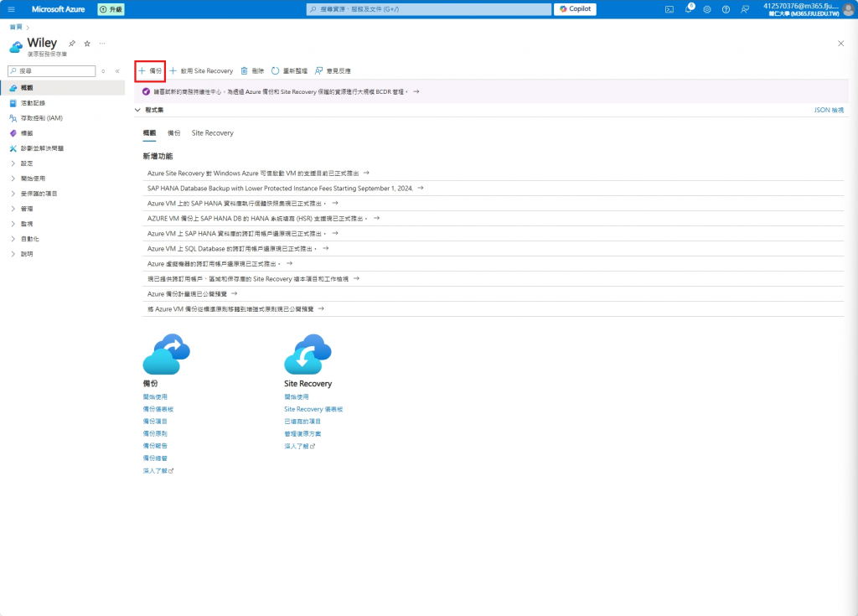This screenshot has height=616, width=858.
Task: Switch to the 備份 tab
Action: pos(174,133)
